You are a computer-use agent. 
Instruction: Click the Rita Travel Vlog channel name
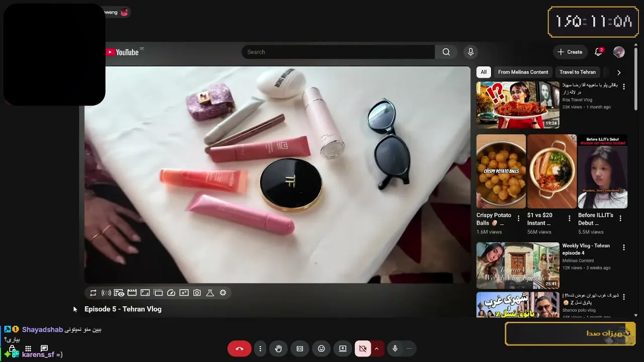tap(577, 100)
